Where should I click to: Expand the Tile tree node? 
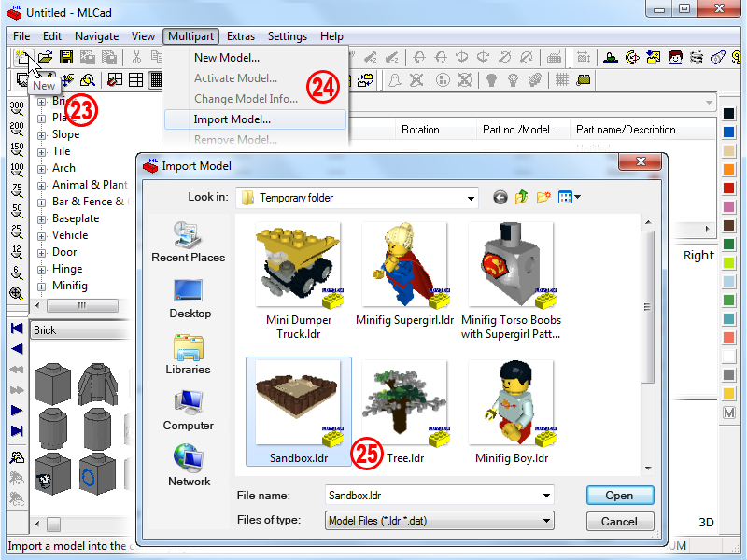pyautogui.click(x=41, y=152)
